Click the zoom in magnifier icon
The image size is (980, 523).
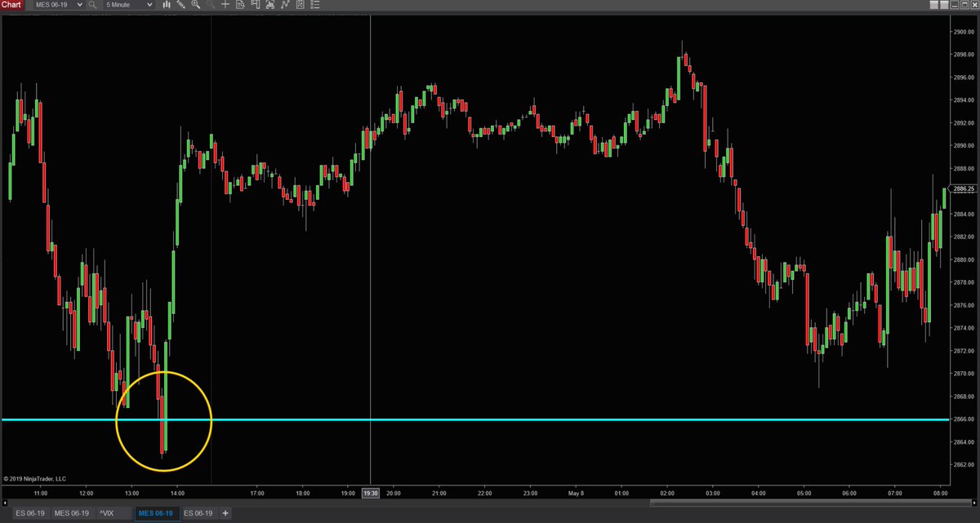click(x=196, y=5)
